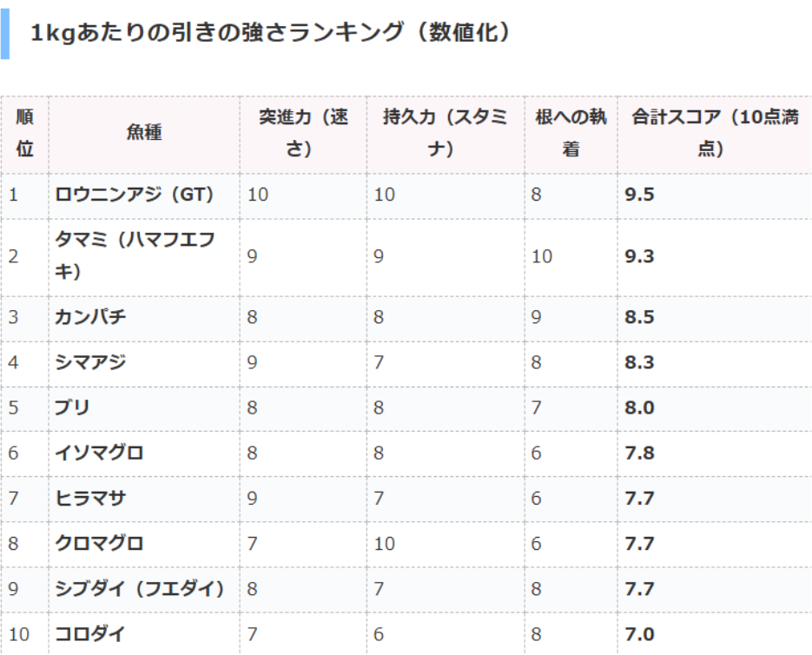Click the 魚種 column header
The height and width of the screenshot is (655, 812).
pos(143,133)
